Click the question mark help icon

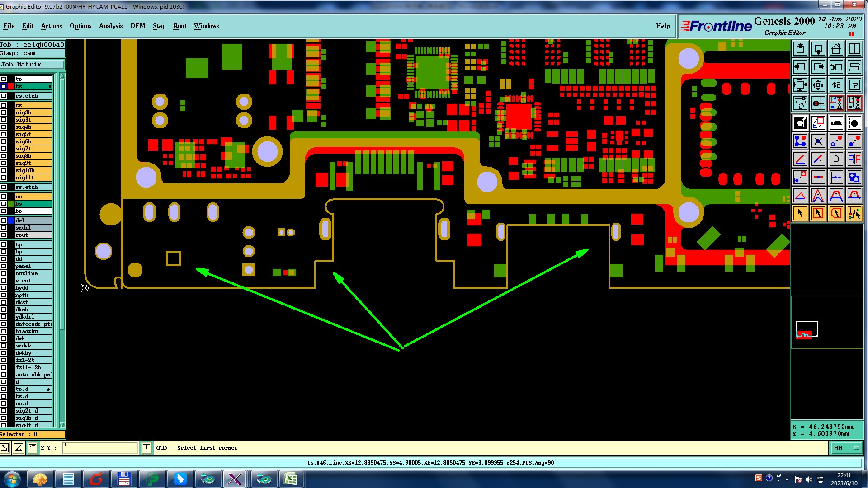pyautogui.click(x=854, y=85)
